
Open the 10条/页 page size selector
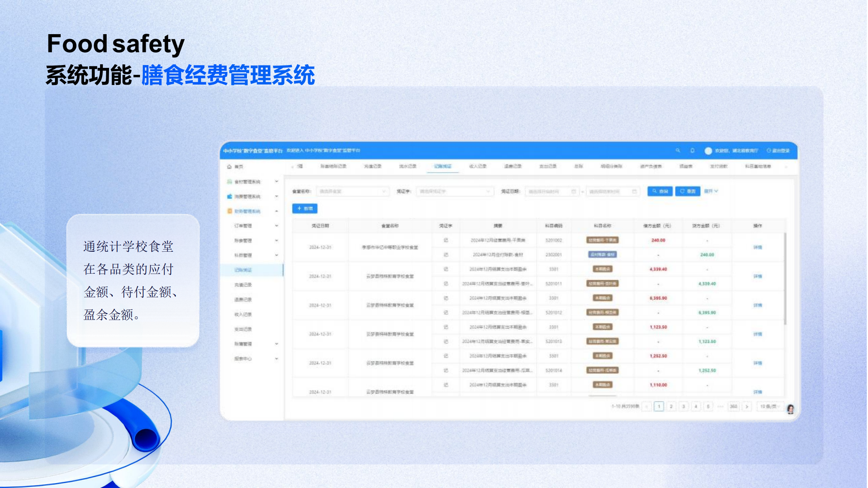pyautogui.click(x=768, y=406)
